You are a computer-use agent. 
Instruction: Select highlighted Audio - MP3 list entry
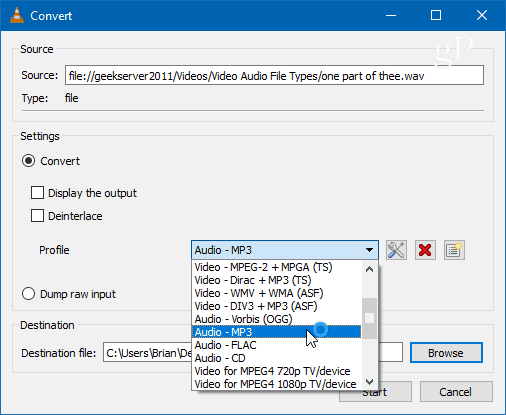pos(276,332)
